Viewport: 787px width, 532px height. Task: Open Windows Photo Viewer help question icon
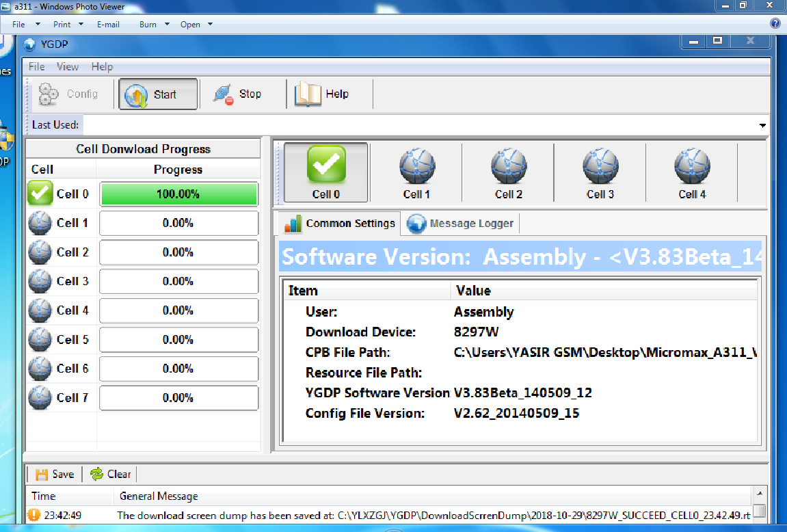775,23
